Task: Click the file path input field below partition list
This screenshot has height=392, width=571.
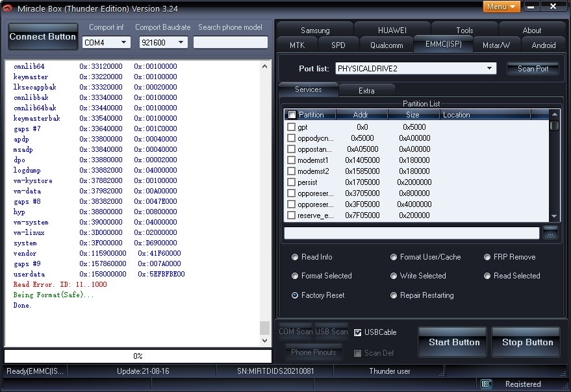Action: tap(411, 233)
